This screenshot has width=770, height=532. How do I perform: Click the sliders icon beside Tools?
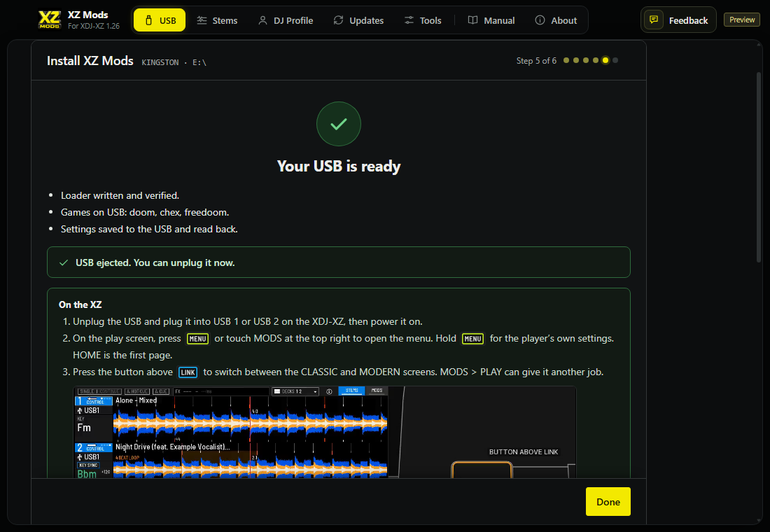pos(409,20)
